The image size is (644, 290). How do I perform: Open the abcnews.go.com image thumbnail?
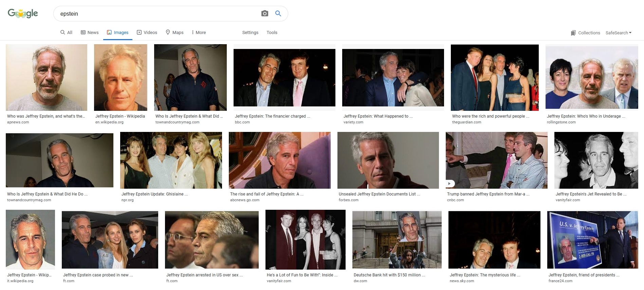[280, 160]
